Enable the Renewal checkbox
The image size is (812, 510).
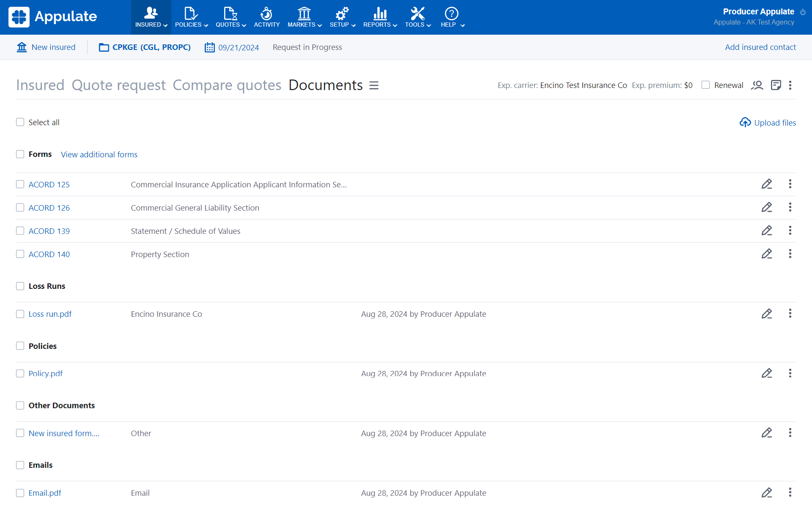705,85
